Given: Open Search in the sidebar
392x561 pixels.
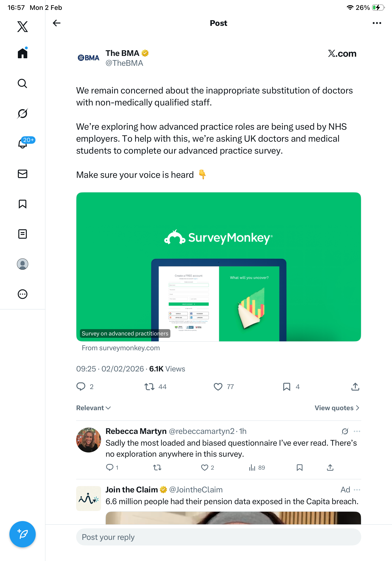Looking at the screenshot, I should [x=23, y=83].
